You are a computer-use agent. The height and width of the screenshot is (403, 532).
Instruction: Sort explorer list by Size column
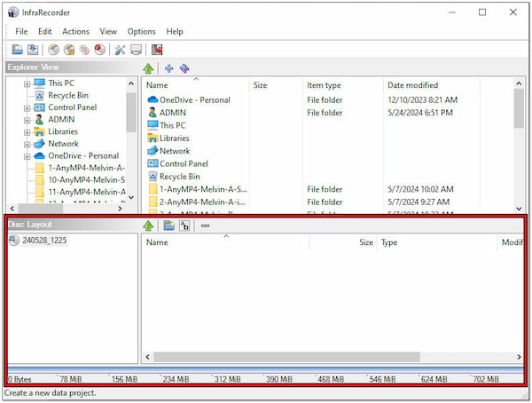click(x=276, y=85)
